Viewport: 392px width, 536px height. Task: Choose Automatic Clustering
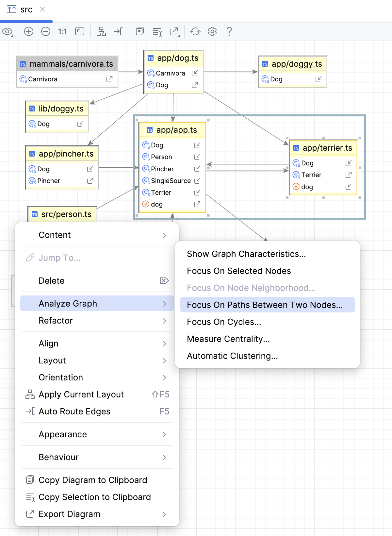(x=268, y=356)
